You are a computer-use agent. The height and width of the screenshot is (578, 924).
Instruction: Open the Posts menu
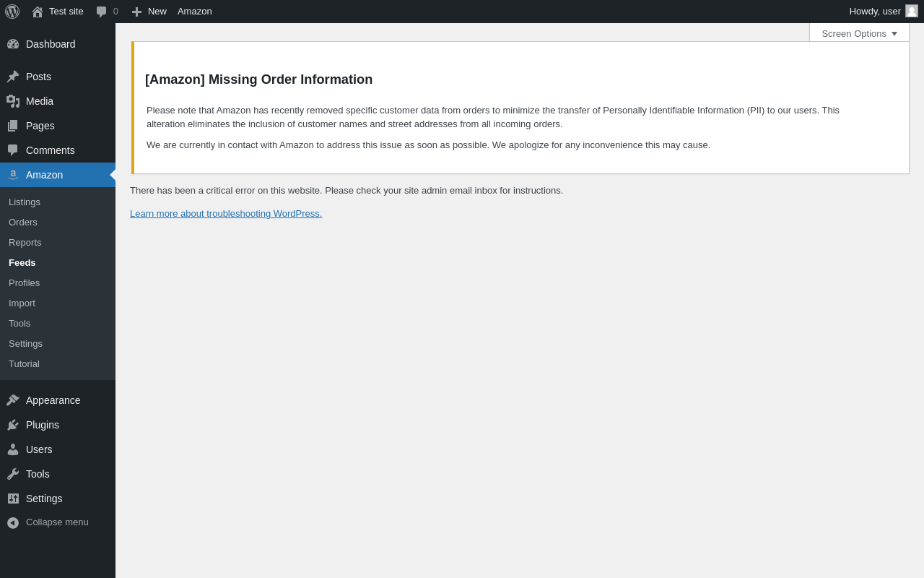(x=58, y=77)
